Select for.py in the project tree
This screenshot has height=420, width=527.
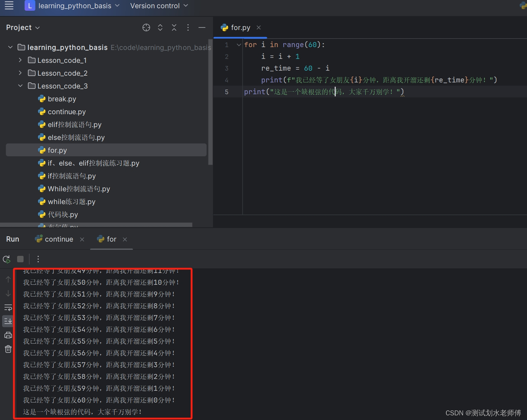106,150
